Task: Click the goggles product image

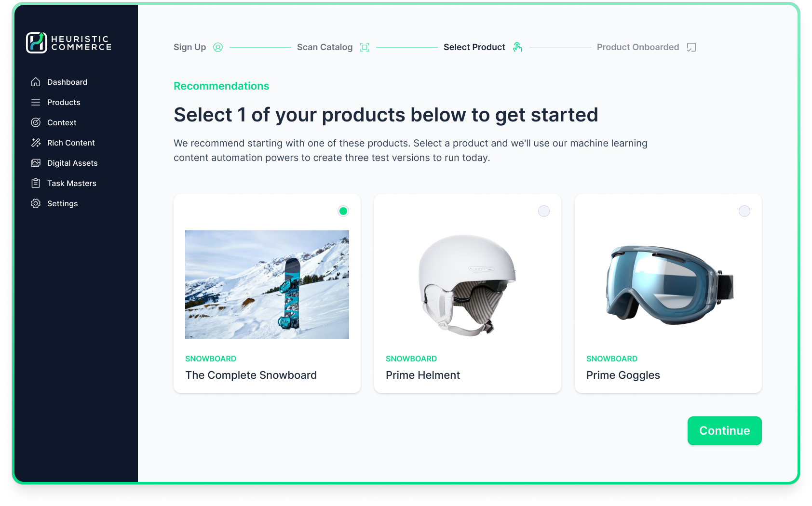Action: point(669,285)
